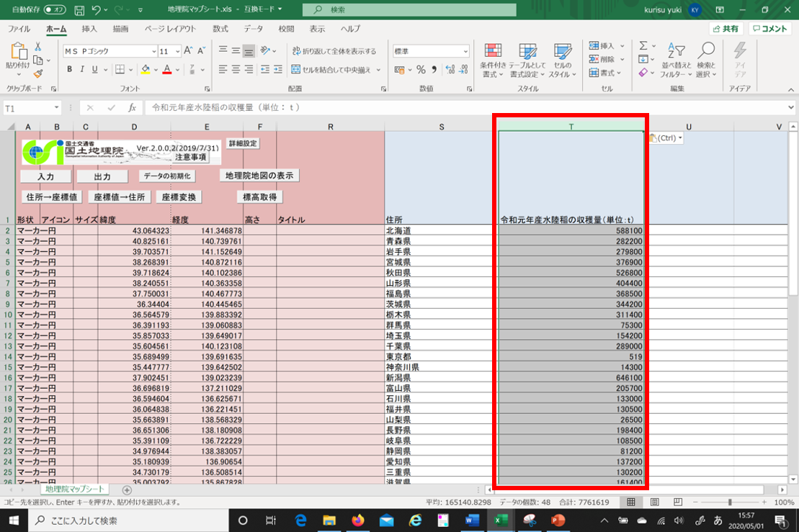
Task: Select column S header
Action: pyautogui.click(x=441, y=127)
